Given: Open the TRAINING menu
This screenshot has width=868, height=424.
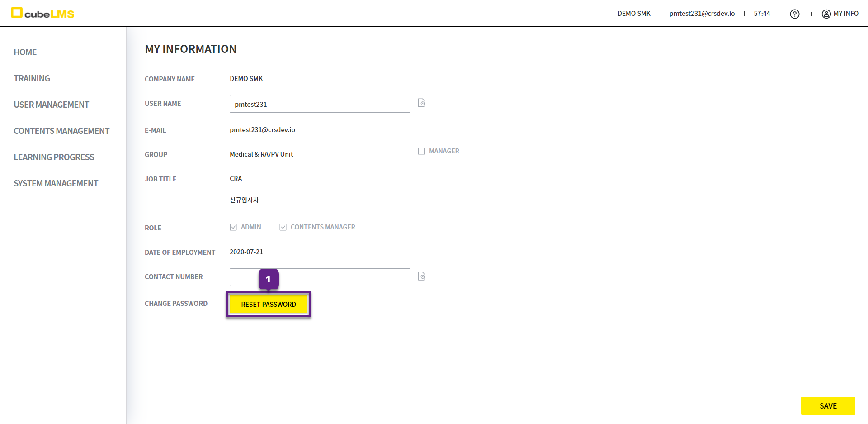Looking at the screenshot, I should point(32,78).
